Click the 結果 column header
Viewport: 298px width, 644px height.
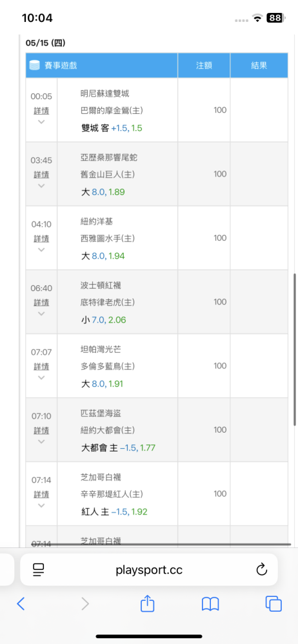(259, 65)
